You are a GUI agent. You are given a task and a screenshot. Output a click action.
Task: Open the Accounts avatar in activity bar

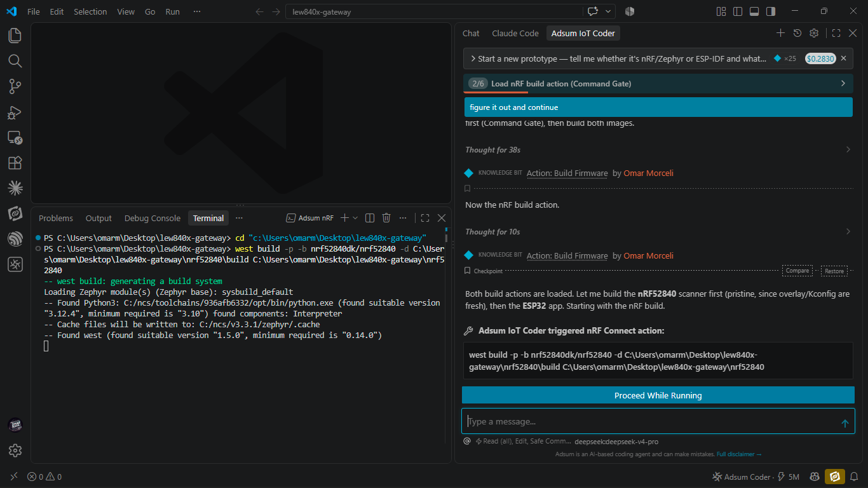coord(15,425)
